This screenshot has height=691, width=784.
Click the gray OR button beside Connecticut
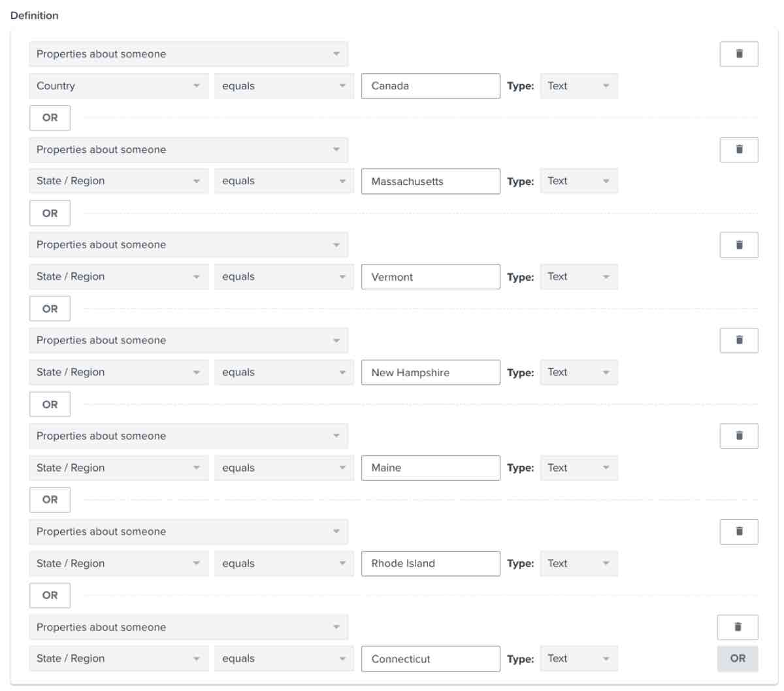(738, 659)
